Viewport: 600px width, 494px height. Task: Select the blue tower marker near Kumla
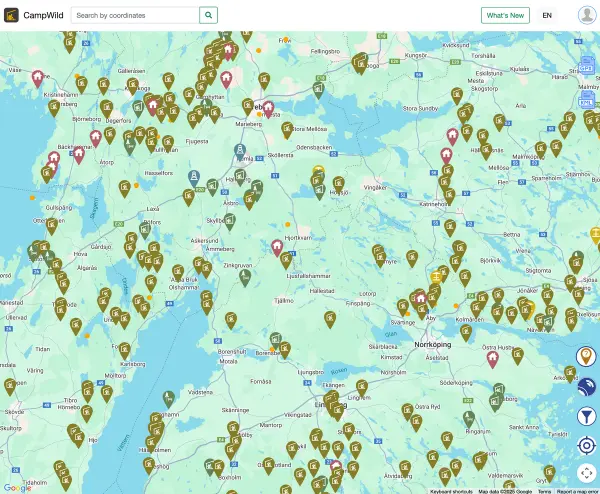[240, 151]
